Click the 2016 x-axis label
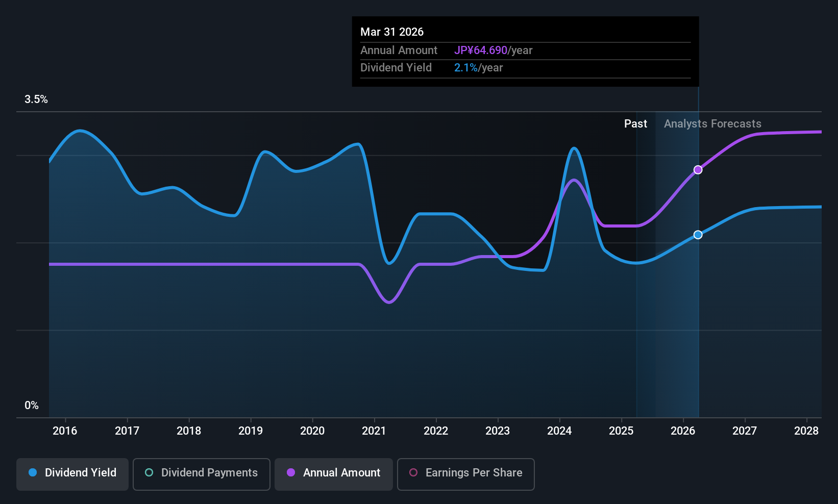838x504 pixels. click(x=65, y=431)
